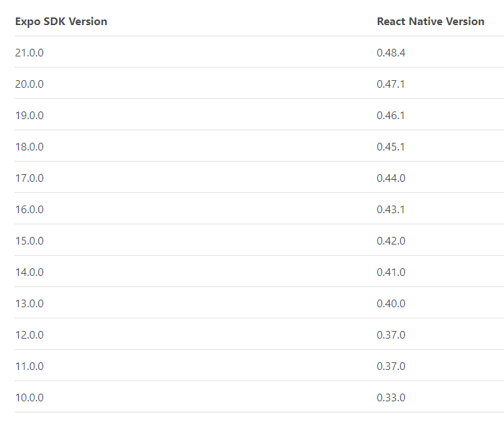This screenshot has height=425, width=504.
Task: Click the 0.33.0 React Native value
Action: 391,398
